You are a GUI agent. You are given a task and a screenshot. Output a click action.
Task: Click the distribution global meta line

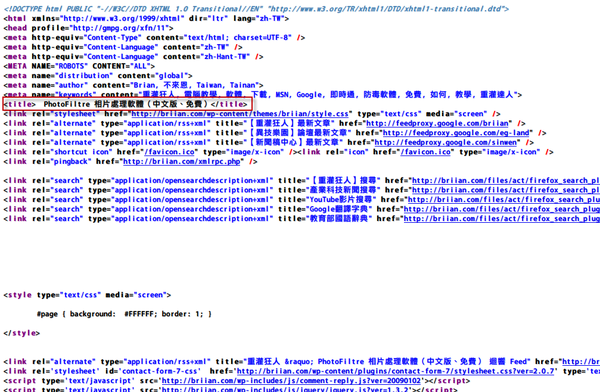click(x=98, y=76)
